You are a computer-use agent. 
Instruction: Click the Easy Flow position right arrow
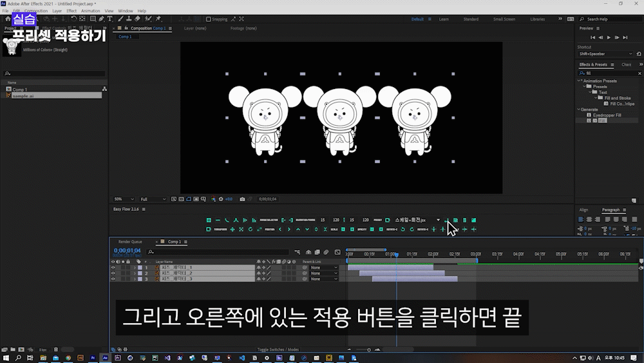click(289, 230)
